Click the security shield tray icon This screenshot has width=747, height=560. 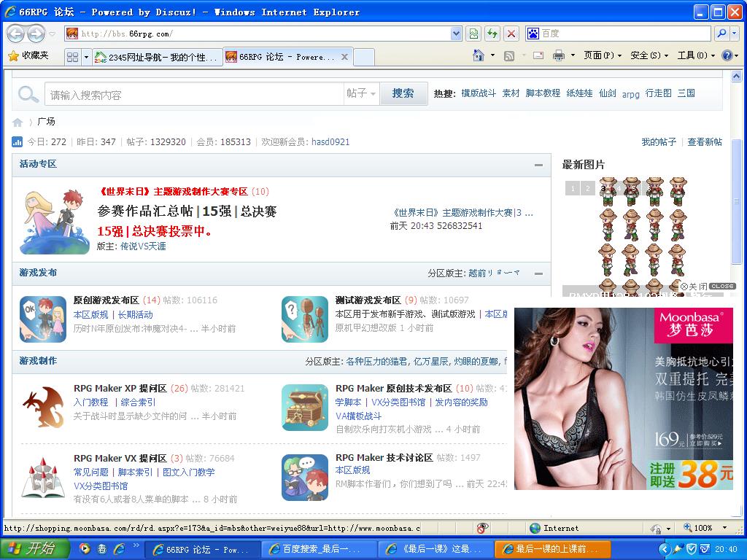point(692,549)
